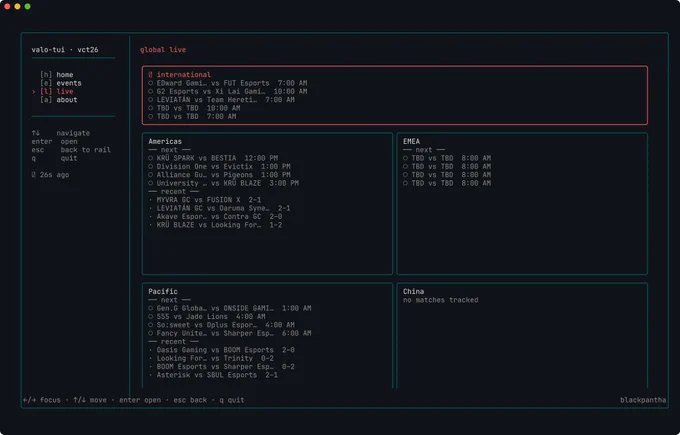Click the q quit hint in footer
This screenshot has height=435, width=680.
click(232, 400)
